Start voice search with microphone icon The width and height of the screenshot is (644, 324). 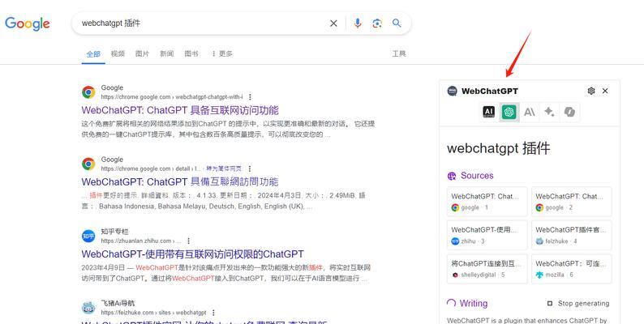click(358, 23)
